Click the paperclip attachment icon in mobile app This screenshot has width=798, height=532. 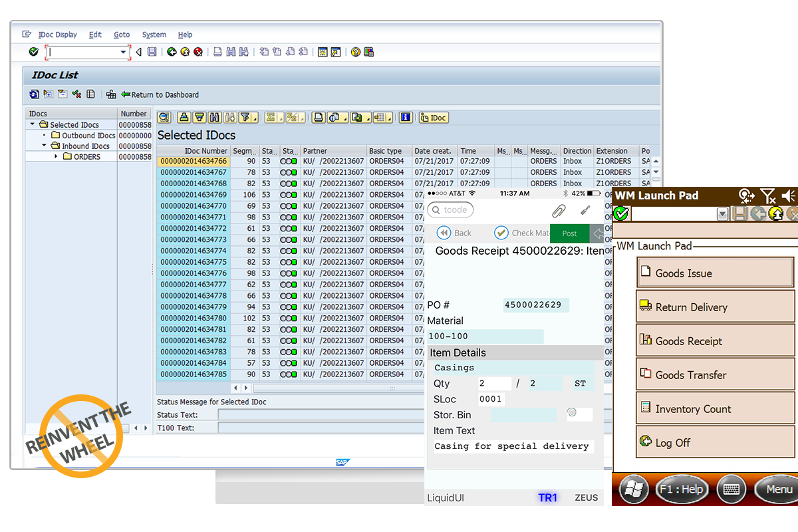558,211
